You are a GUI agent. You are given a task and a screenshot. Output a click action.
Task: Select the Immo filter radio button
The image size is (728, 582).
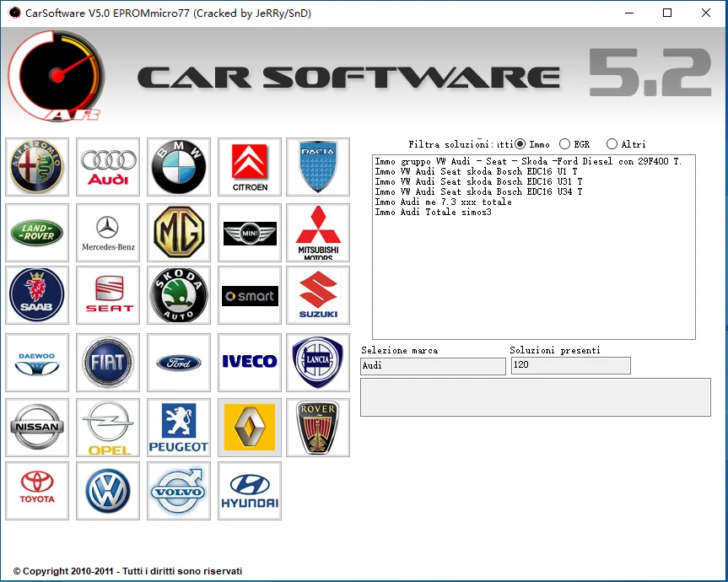[x=520, y=144]
